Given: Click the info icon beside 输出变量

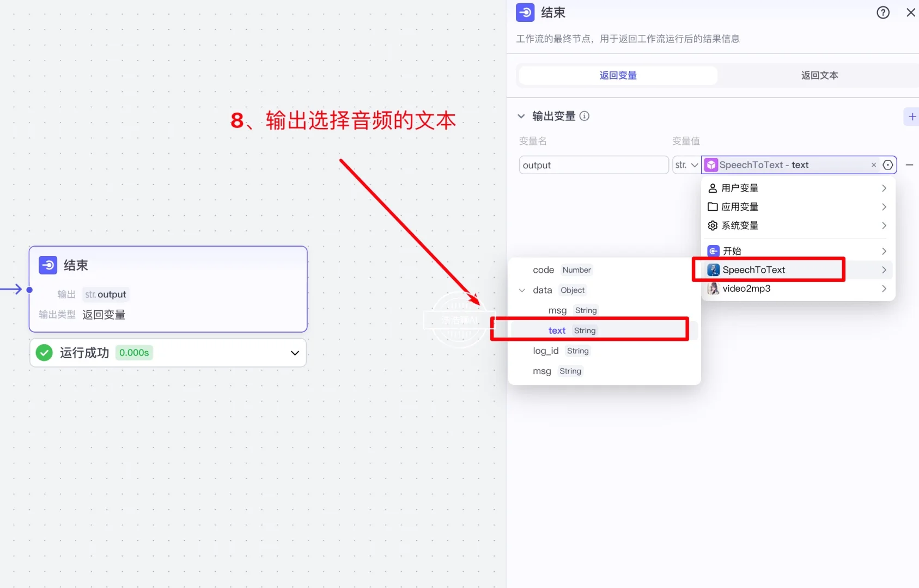Looking at the screenshot, I should [x=585, y=116].
